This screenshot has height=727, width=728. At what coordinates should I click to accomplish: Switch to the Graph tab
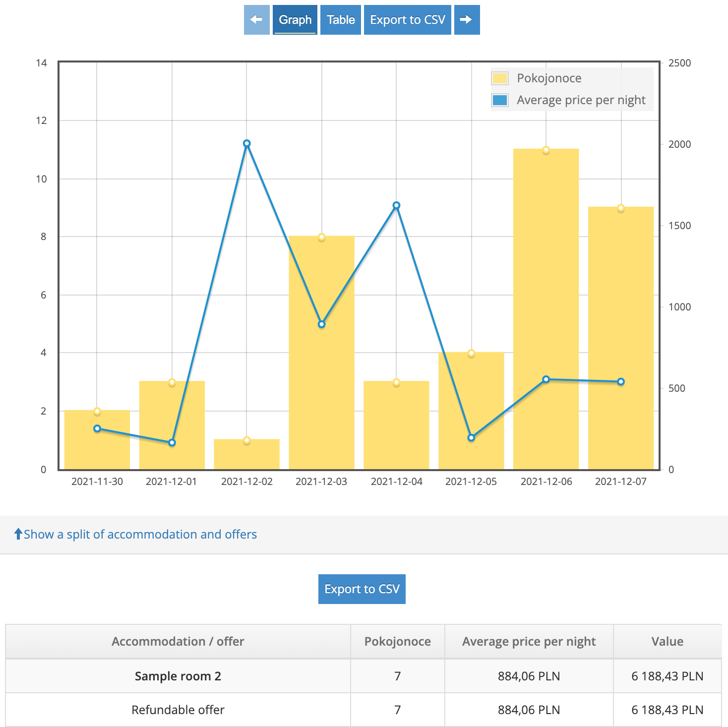(295, 20)
